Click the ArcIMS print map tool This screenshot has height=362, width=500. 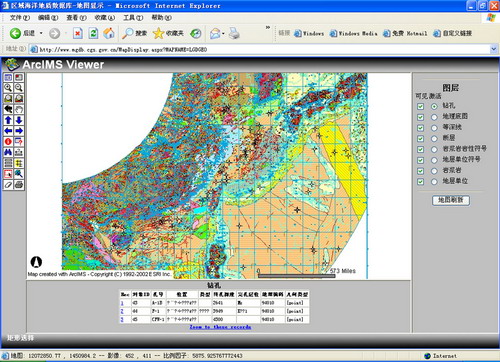click(x=19, y=184)
